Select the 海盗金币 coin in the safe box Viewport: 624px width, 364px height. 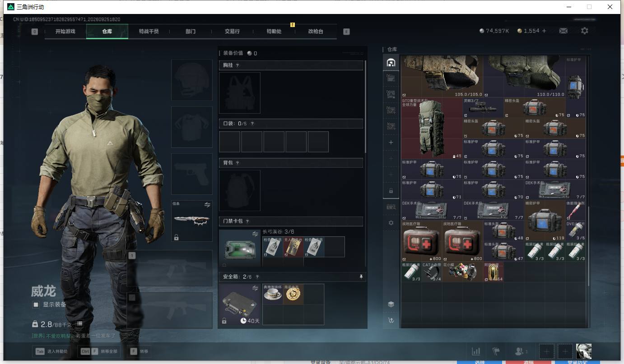point(293,294)
